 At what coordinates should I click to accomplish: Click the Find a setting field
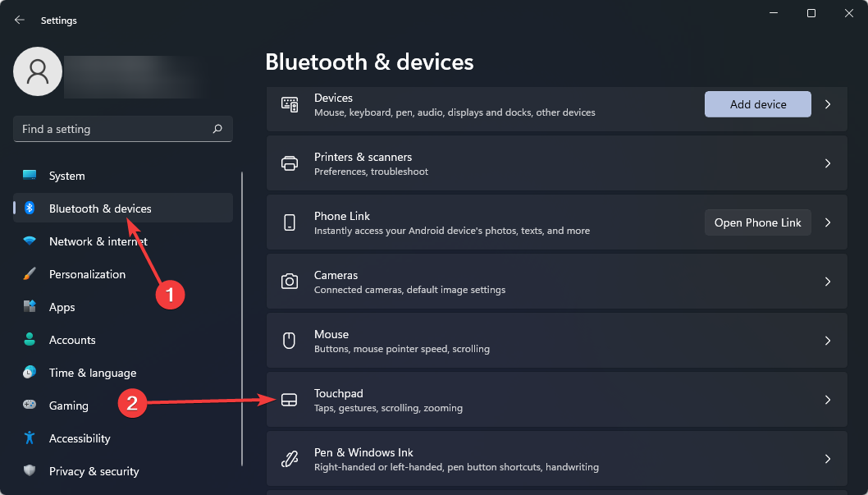[x=123, y=129]
